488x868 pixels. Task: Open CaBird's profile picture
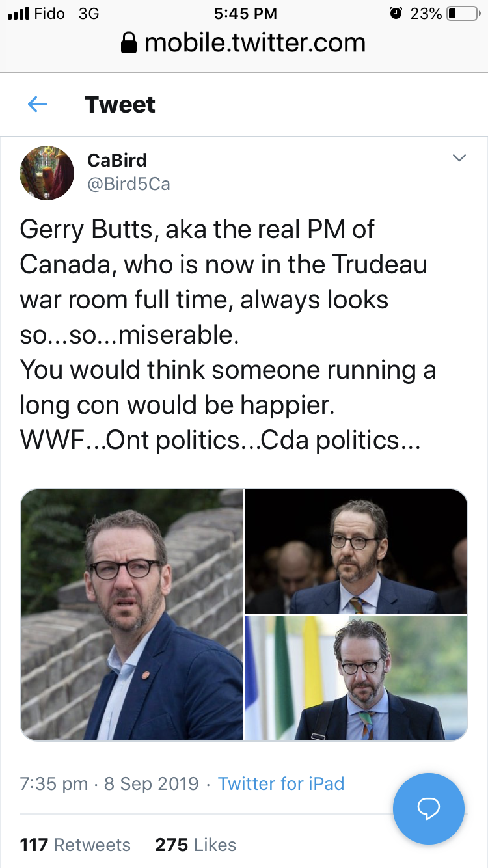coord(47,172)
